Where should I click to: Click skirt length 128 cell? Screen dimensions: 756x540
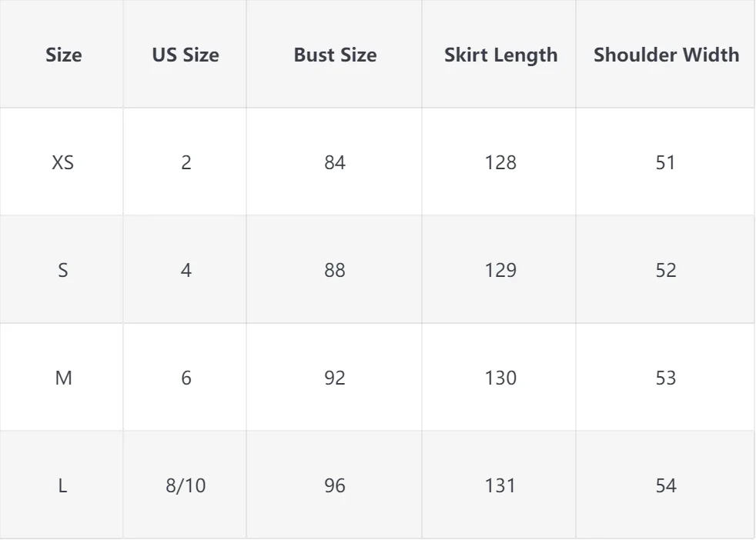(x=500, y=163)
